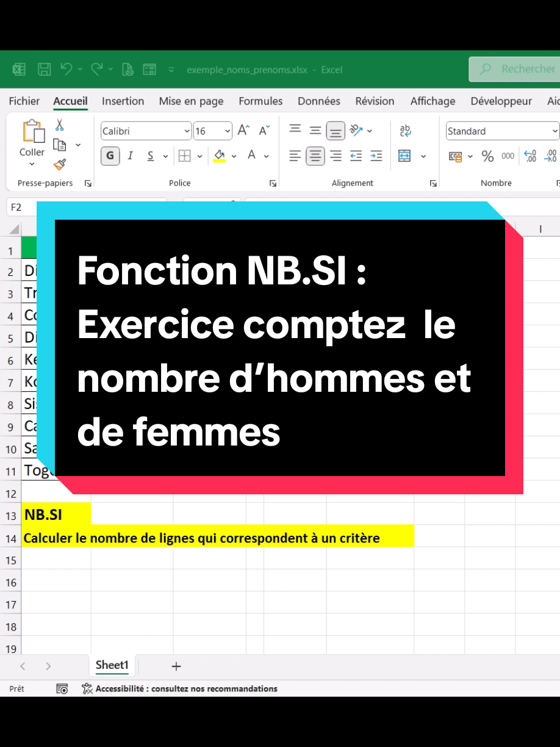This screenshot has height=747, width=560.
Task: Click next sheet navigation arrow
Action: pyautogui.click(x=48, y=666)
